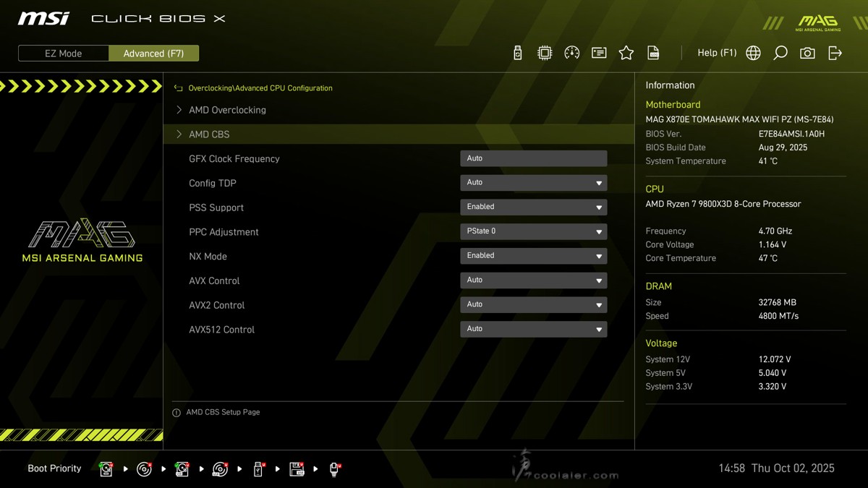Viewport: 868px width, 488px height.
Task: Click the 5.040 V System 5V value
Action: pos(772,373)
